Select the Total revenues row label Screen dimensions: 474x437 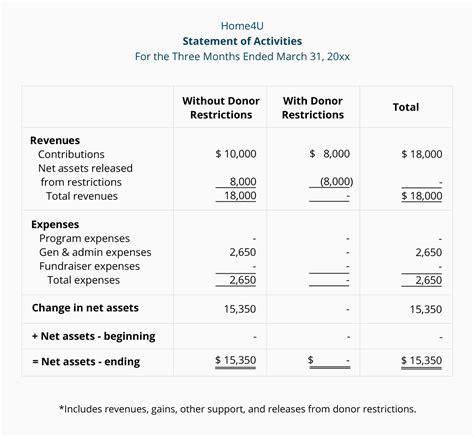pyautogui.click(x=82, y=196)
